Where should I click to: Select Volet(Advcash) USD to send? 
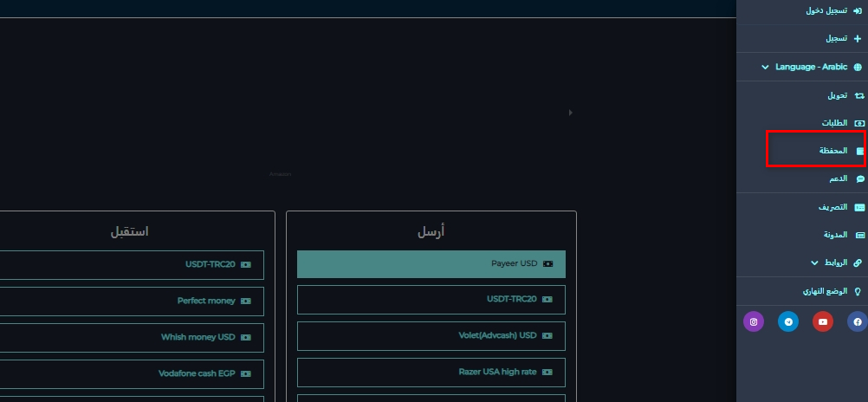tap(431, 336)
